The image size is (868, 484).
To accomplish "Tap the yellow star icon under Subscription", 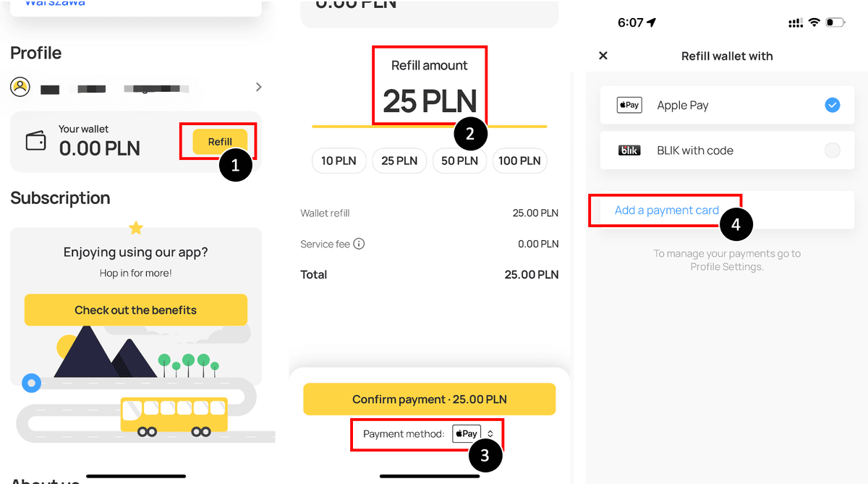I will pos(136,228).
